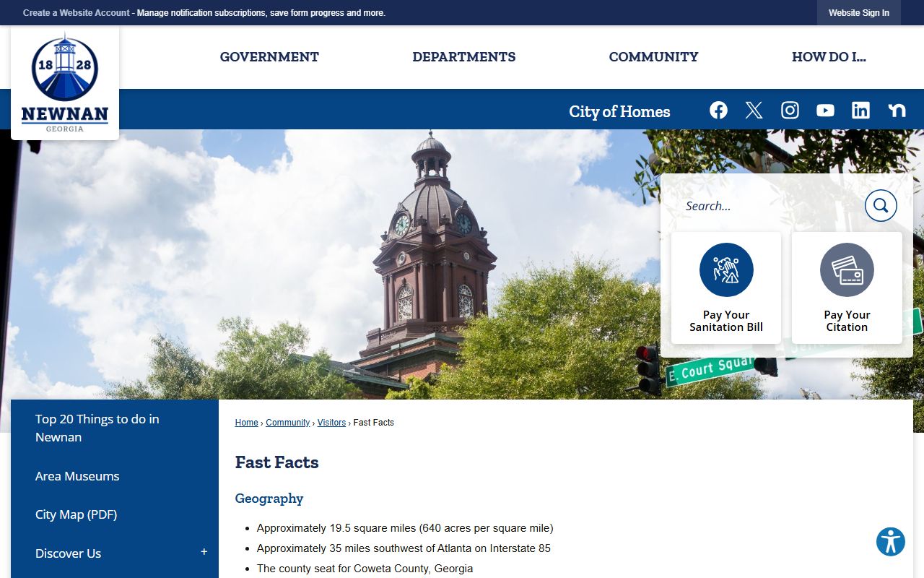Click Create a Website Account link
The width and height of the screenshot is (924, 578).
(77, 13)
